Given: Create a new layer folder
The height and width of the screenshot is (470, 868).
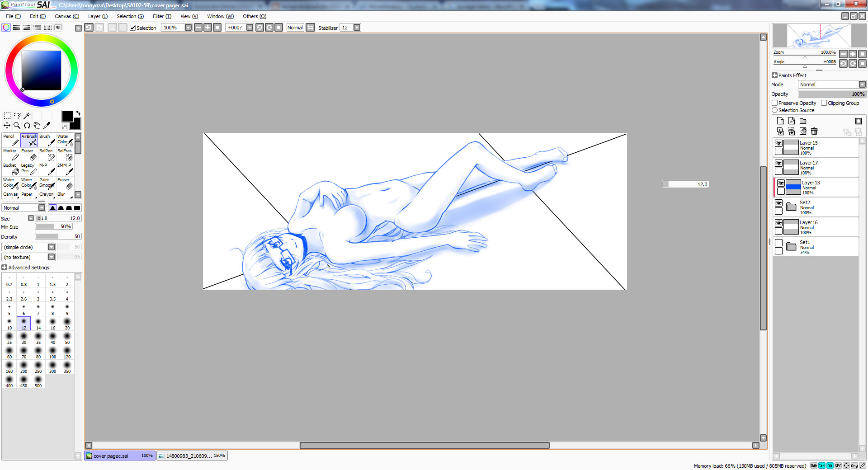Looking at the screenshot, I should point(803,121).
